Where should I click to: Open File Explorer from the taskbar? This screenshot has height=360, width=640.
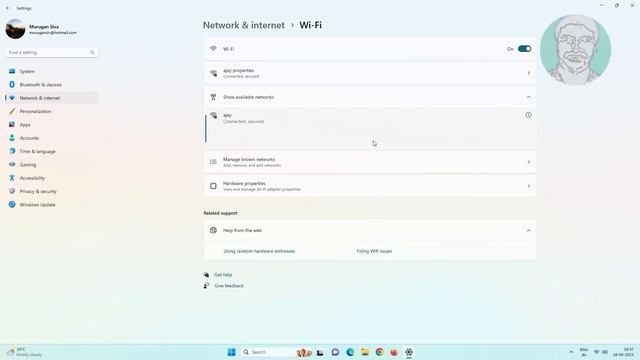click(x=365, y=352)
